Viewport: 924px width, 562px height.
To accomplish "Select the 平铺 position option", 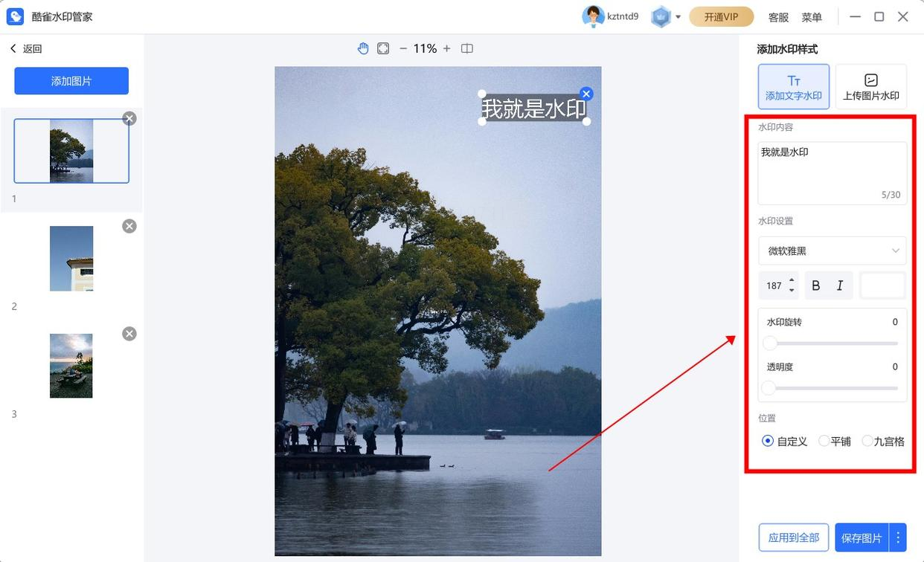I will pyautogui.click(x=835, y=441).
